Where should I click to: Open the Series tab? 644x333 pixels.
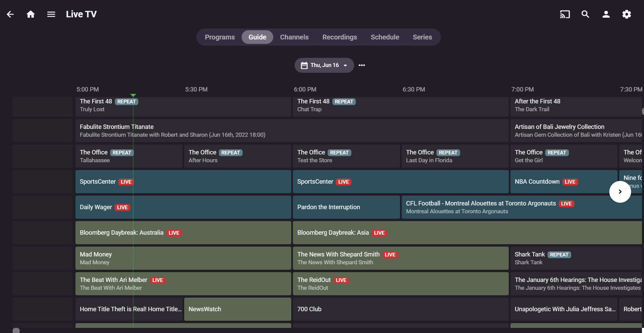(x=422, y=37)
